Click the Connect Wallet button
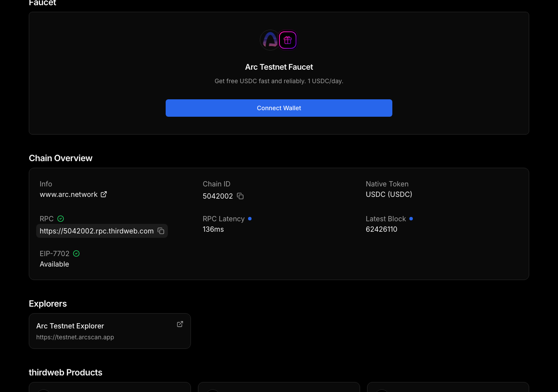The height and width of the screenshot is (392, 558). click(279, 108)
